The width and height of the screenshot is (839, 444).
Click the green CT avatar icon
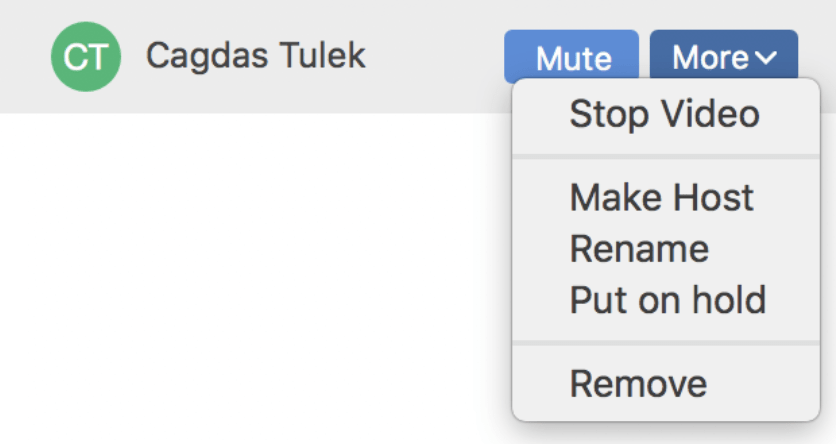click(x=86, y=57)
